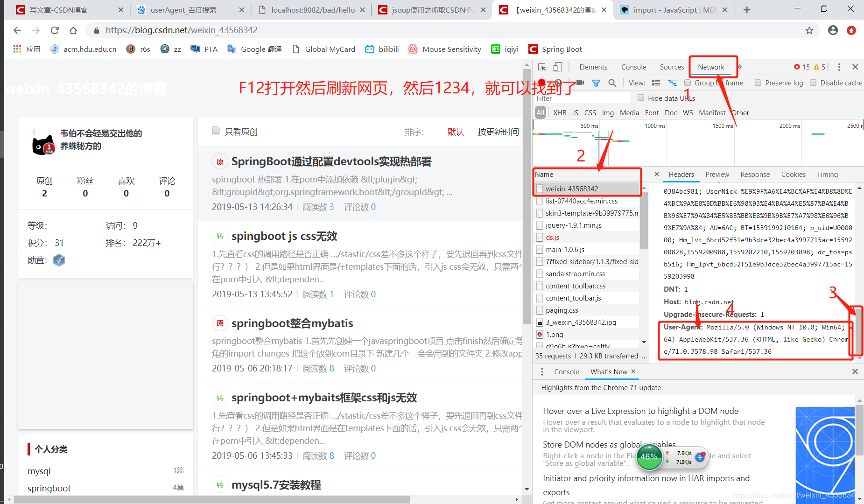Check the Disable cache option
This screenshot has width=864, height=504.
coord(813,83)
